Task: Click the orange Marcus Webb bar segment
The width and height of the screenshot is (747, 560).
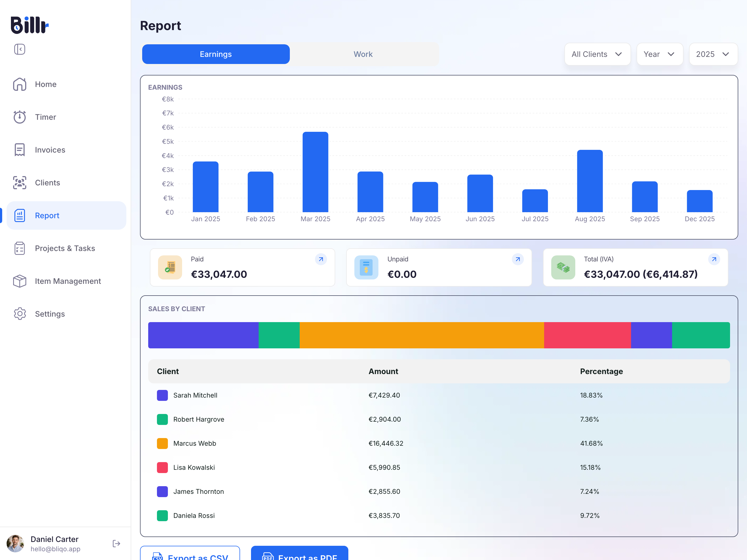Action: pyautogui.click(x=421, y=335)
